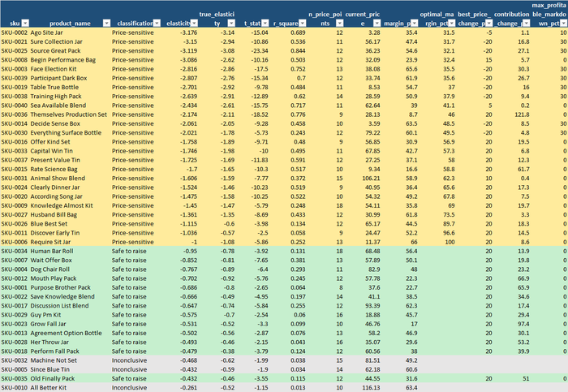Viewport: 568px width, 392px height.
Task: Select the Clearly Dinner Jar cell
Action: pyautogui.click(x=70, y=187)
